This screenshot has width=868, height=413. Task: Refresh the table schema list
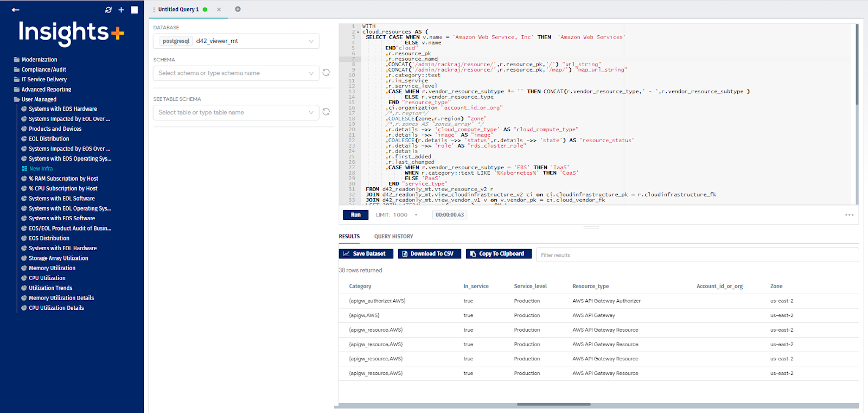pos(326,112)
